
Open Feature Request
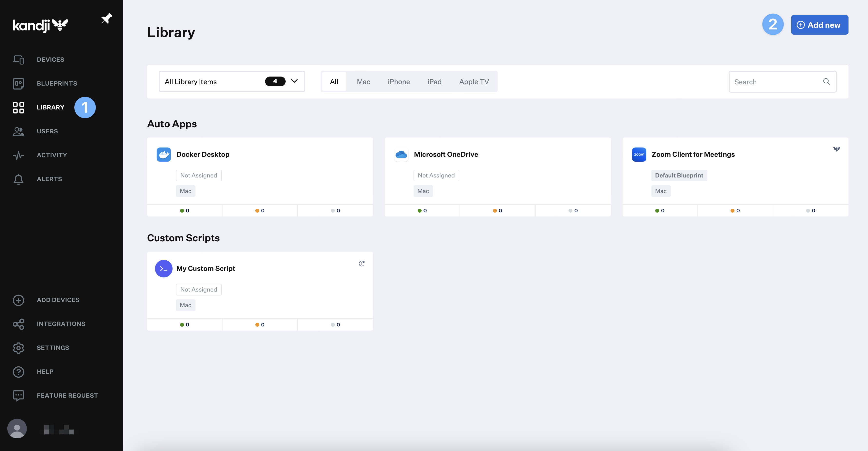pyautogui.click(x=67, y=395)
